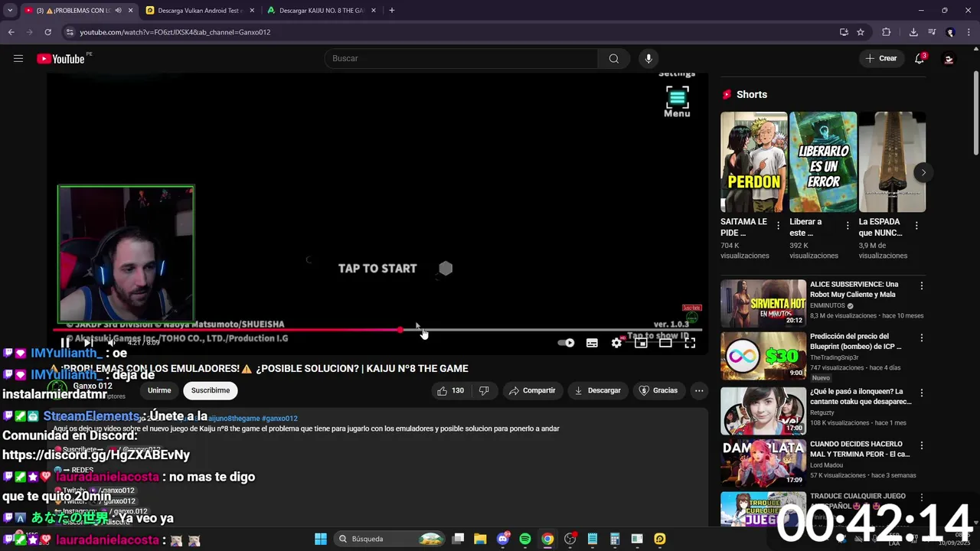The image size is (980, 551).
Task: Click the Gracias button
Action: point(658,390)
